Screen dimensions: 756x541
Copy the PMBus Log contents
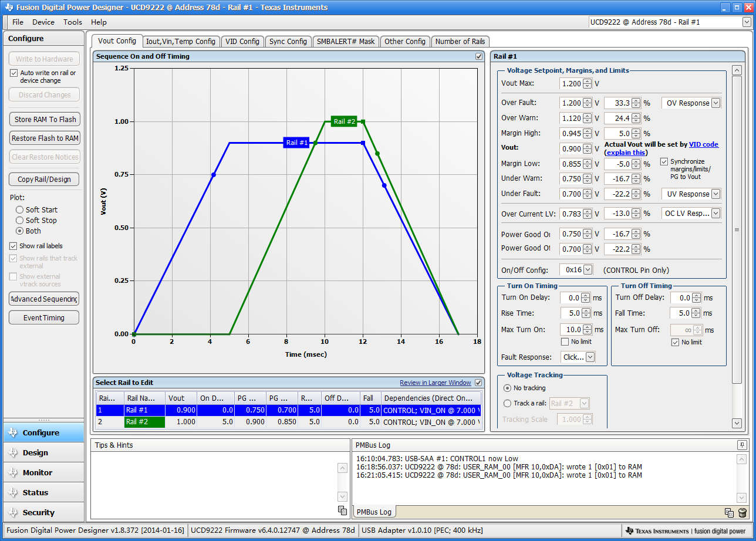click(x=729, y=513)
